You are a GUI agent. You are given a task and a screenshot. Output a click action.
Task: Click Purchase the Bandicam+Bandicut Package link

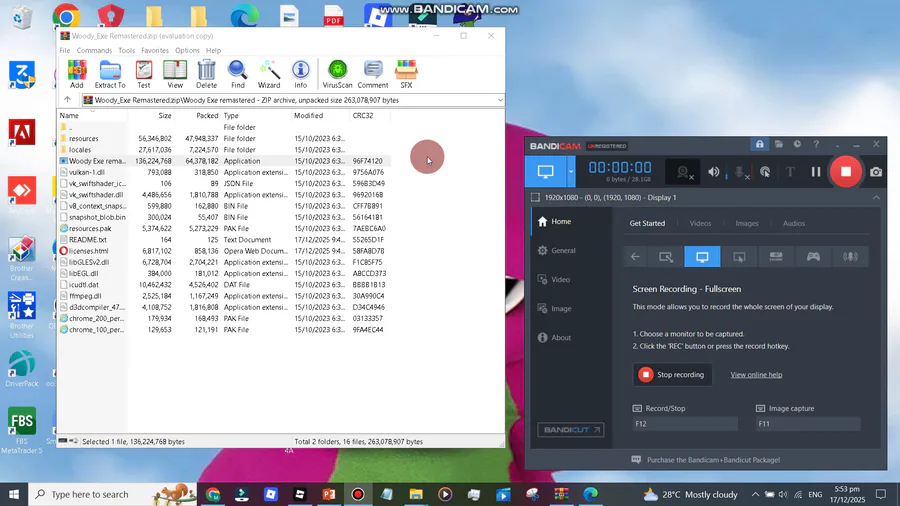pyautogui.click(x=713, y=460)
